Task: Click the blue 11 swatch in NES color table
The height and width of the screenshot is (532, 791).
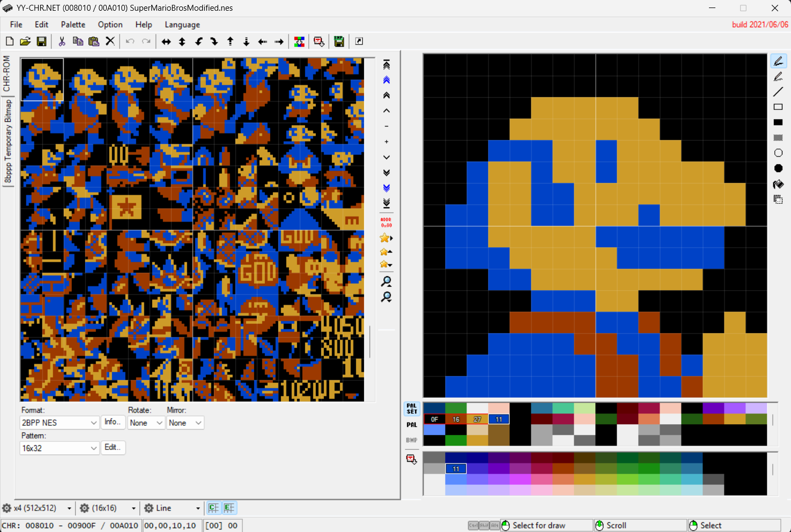Action: pos(456,469)
